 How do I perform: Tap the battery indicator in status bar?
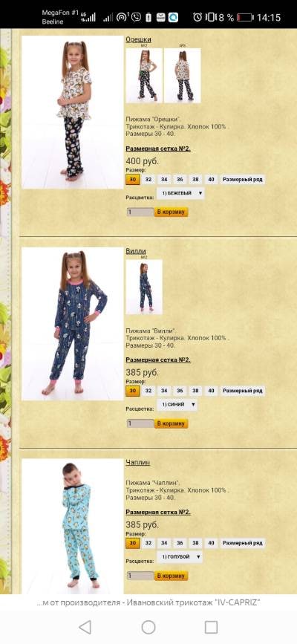click(245, 17)
